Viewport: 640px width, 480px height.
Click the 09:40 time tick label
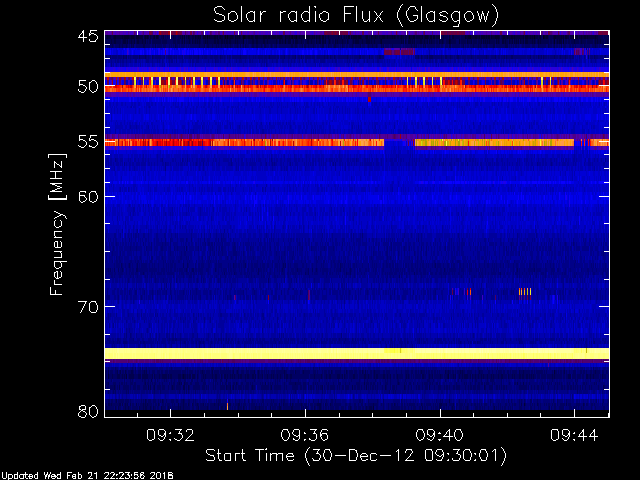pyautogui.click(x=440, y=435)
